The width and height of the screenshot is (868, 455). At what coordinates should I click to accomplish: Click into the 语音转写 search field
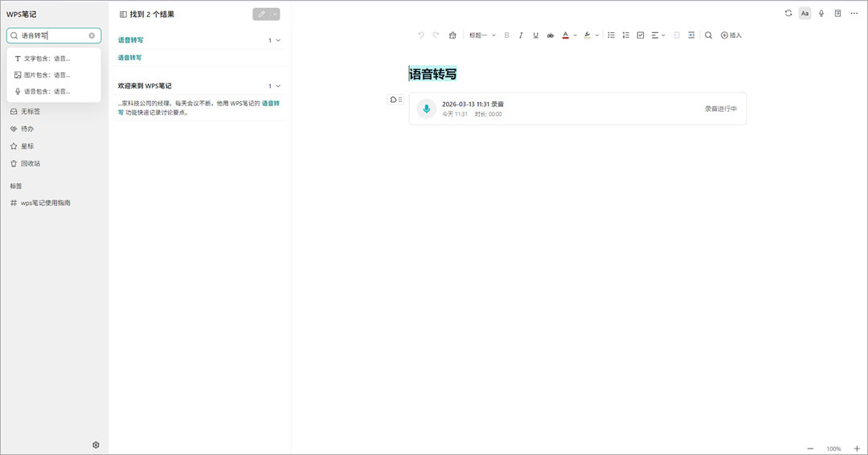click(x=54, y=35)
